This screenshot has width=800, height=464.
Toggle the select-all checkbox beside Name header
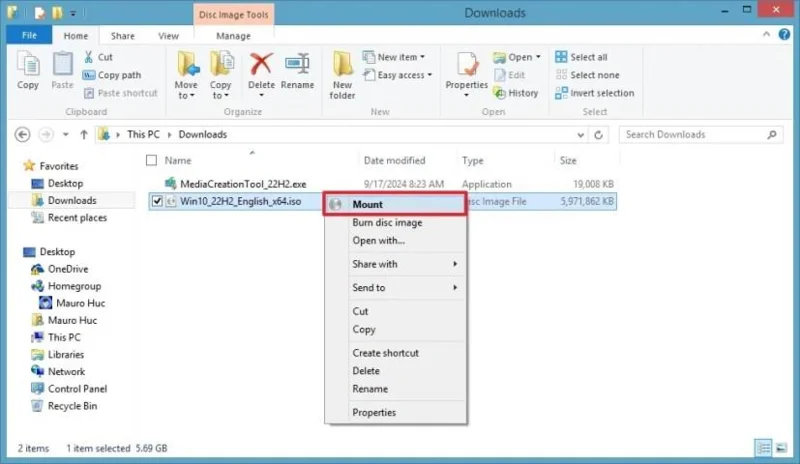152,160
